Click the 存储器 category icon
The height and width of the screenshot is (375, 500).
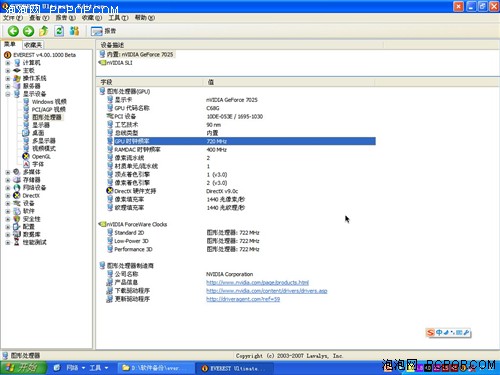(x=17, y=180)
